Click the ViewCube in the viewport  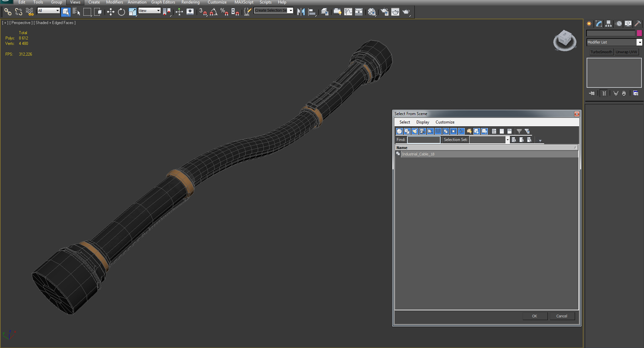coord(565,40)
